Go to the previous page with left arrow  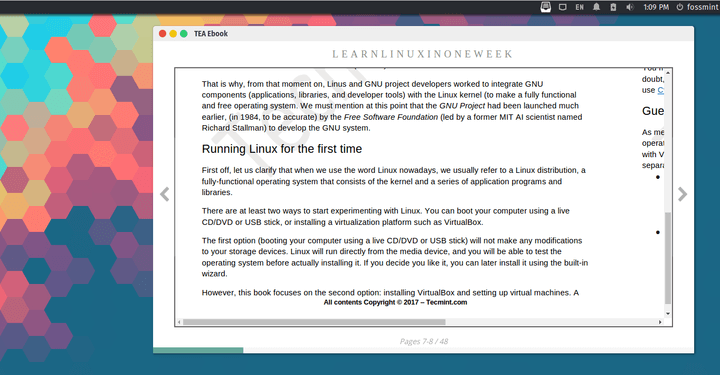(x=164, y=194)
